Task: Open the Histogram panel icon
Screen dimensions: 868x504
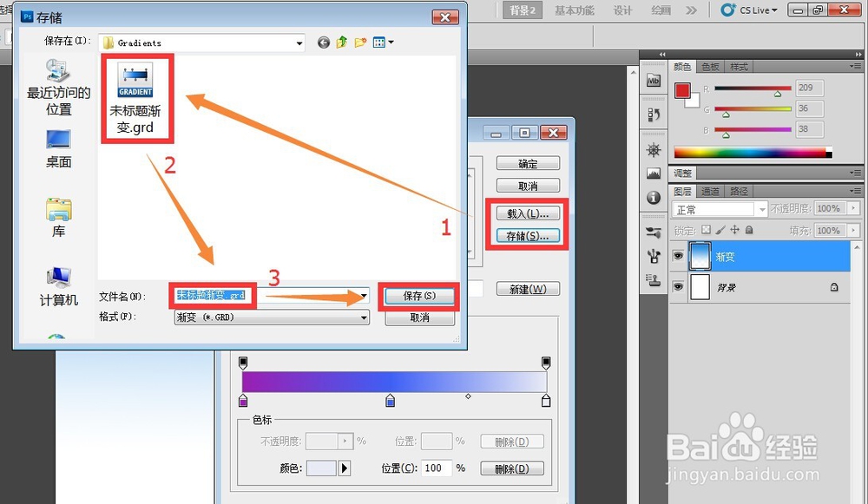Action: pos(654,173)
